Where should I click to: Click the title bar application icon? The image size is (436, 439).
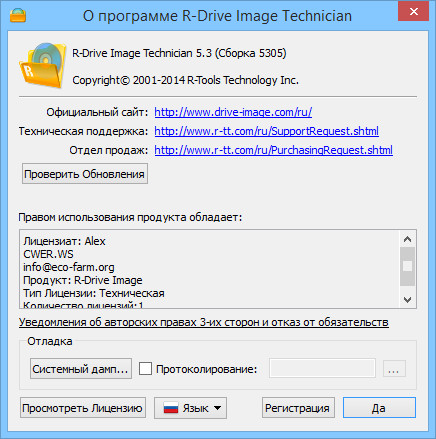coord(18,15)
